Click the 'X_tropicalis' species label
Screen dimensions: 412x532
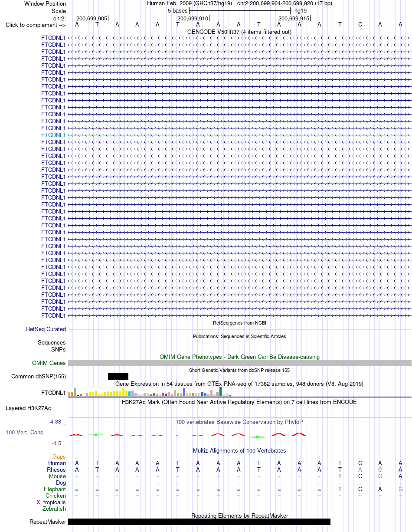point(51,502)
